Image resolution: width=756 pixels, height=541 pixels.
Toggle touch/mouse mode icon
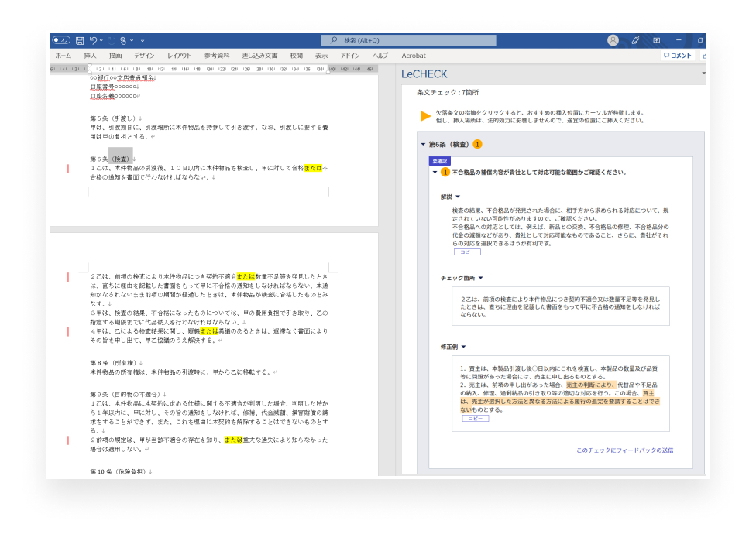pyautogui.click(x=123, y=40)
